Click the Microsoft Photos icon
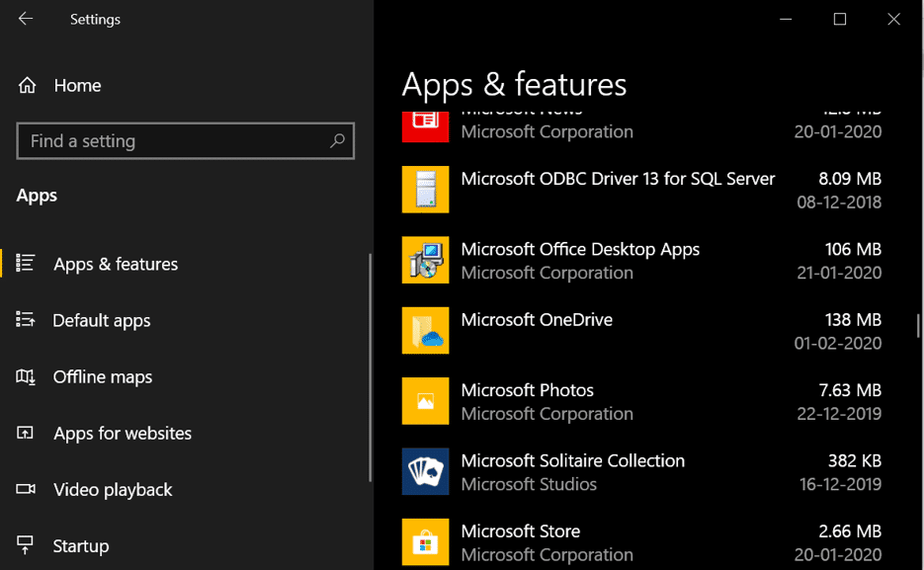Viewport: 924px width, 570px height. (x=426, y=401)
